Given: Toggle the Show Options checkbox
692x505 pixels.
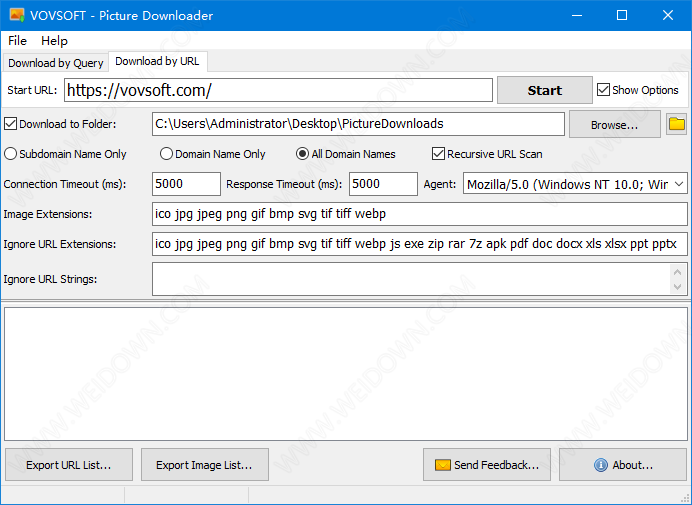Looking at the screenshot, I should 603,90.
